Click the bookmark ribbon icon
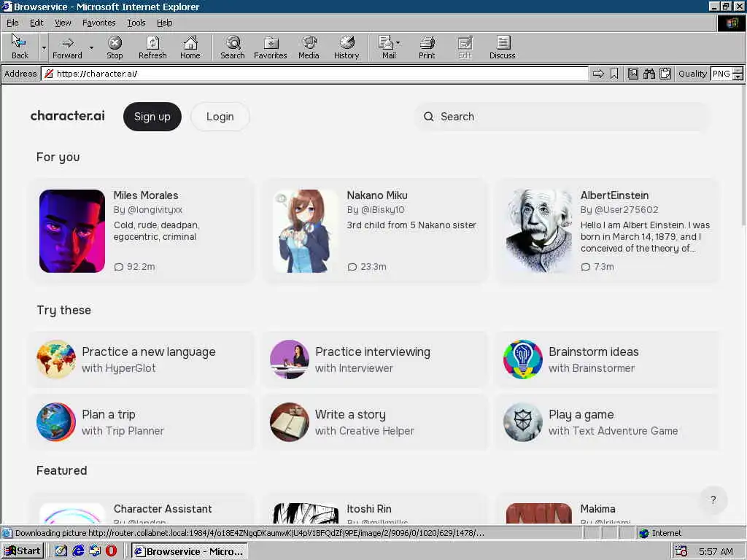This screenshot has height=560, width=747. point(614,74)
